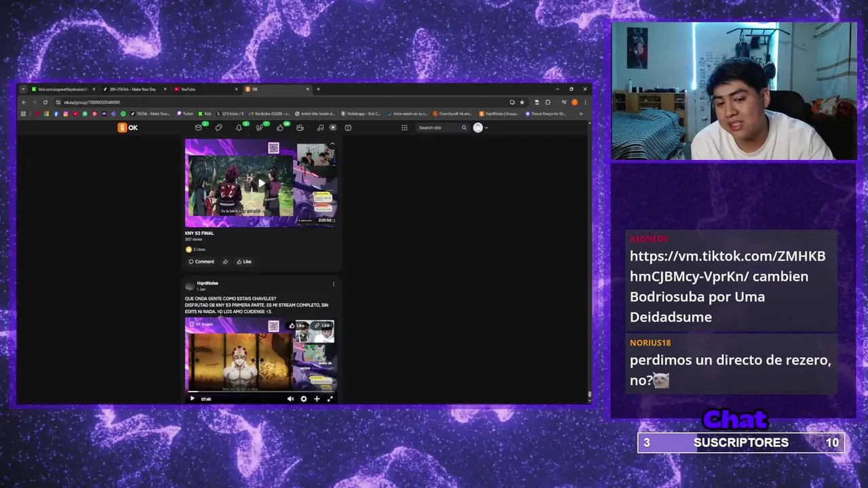Open the Chrome apps grid in bookmarks bar
The height and width of the screenshot is (488, 868).
pyautogui.click(x=23, y=114)
